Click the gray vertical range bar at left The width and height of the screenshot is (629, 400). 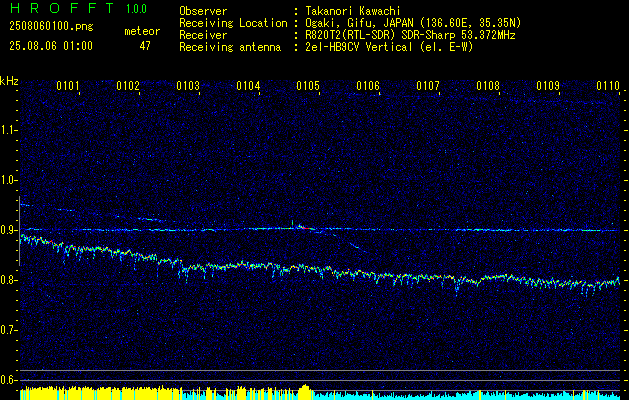click(19, 231)
